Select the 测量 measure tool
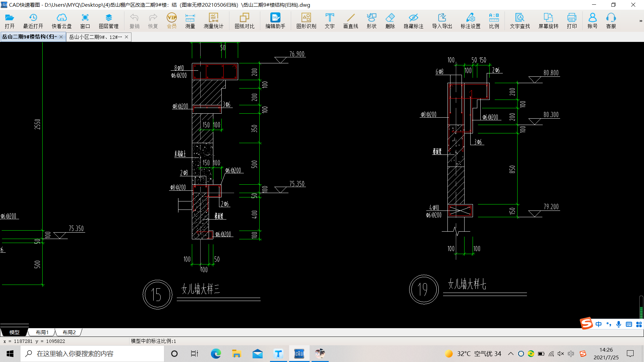644x362 pixels. [x=190, y=21]
